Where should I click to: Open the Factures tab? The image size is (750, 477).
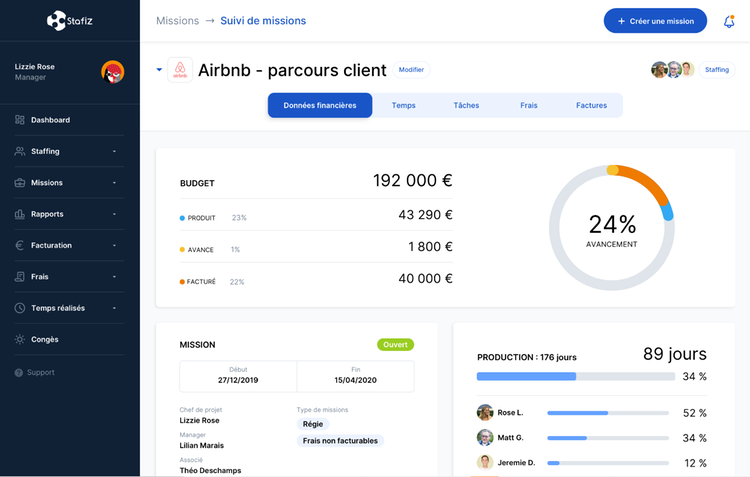point(591,105)
